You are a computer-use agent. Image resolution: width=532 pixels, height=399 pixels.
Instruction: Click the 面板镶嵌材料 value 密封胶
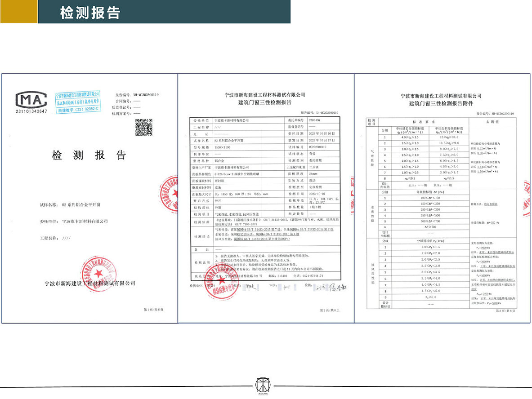[219, 181]
